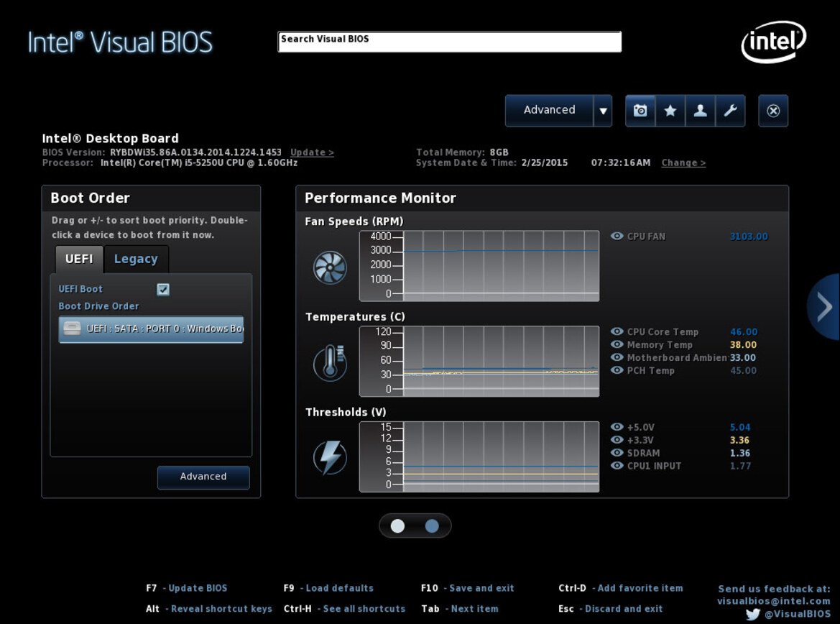The image size is (840, 624).
Task: Switch to the UEFI tab
Action: pos(79,260)
